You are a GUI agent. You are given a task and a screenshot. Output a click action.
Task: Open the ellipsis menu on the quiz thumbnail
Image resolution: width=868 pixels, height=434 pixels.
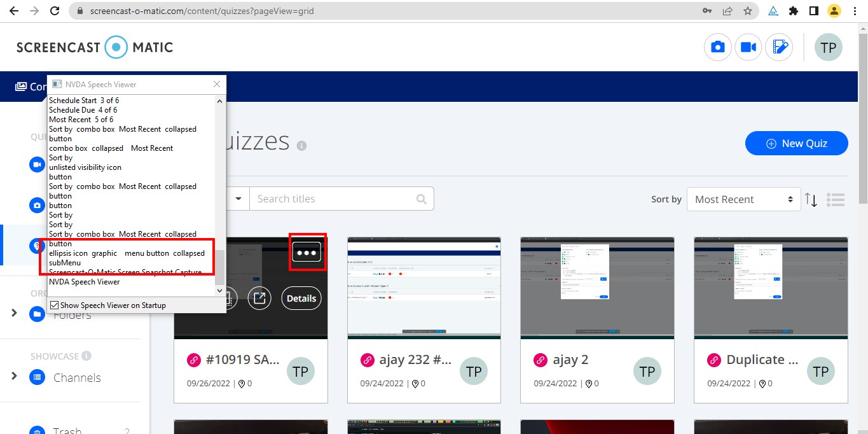tap(307, 252)
